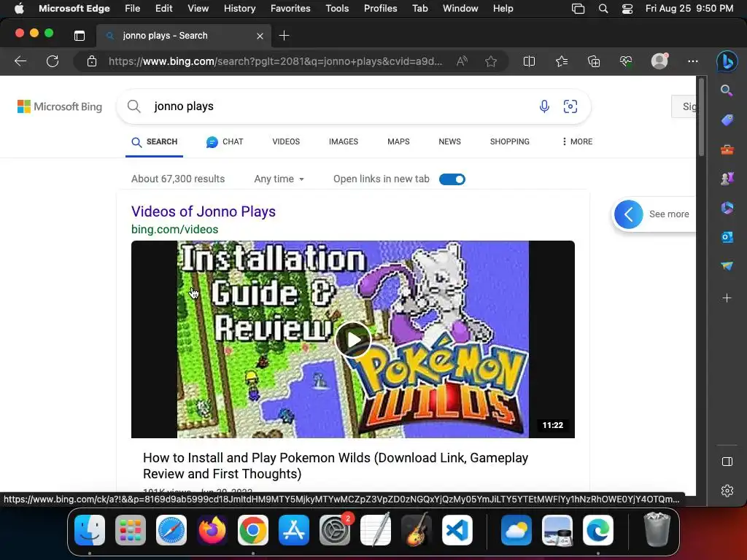
Task: Open the sidebar Tools briefcase icon
Action: 727,150
